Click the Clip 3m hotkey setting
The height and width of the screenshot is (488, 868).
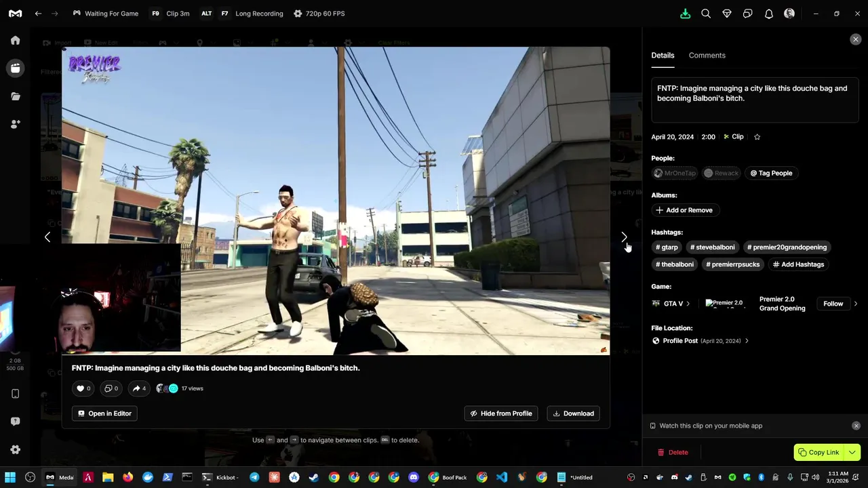(170, 14)
